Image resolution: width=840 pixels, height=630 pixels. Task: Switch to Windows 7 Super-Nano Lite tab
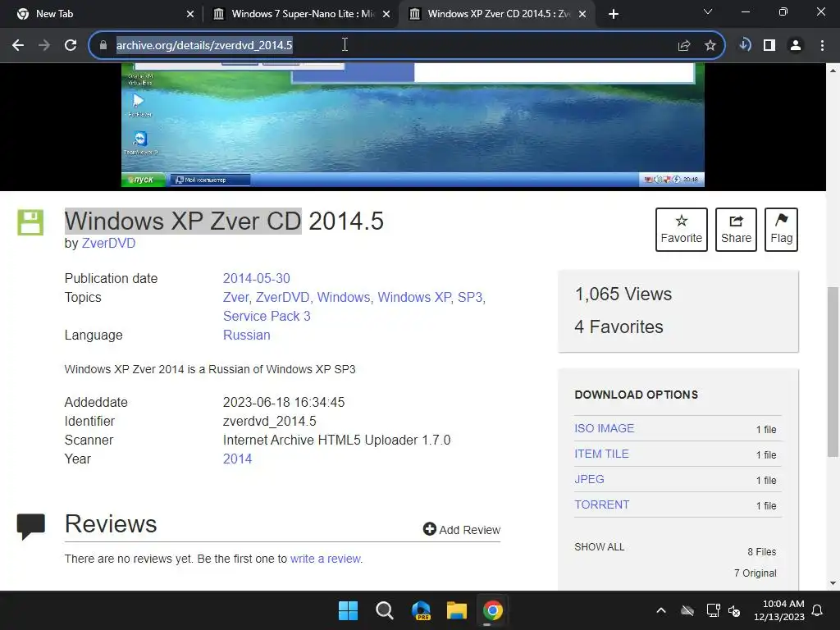tap(300, 14)
